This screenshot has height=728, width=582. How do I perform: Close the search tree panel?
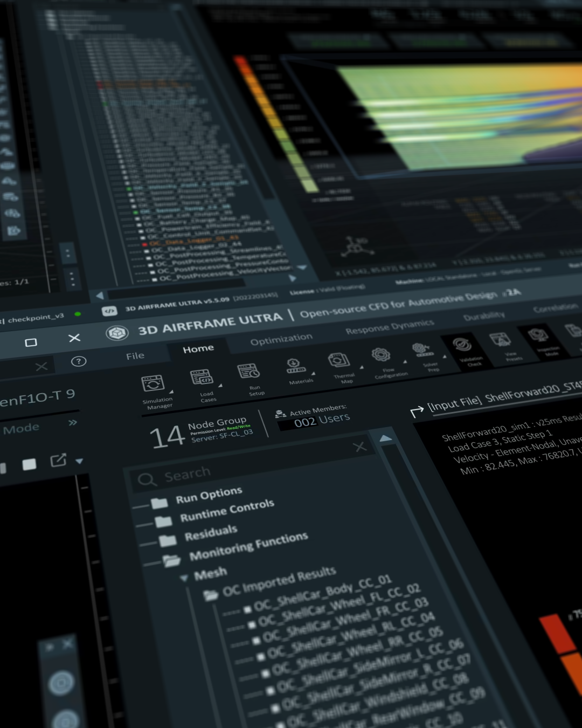tap(360, 447)
